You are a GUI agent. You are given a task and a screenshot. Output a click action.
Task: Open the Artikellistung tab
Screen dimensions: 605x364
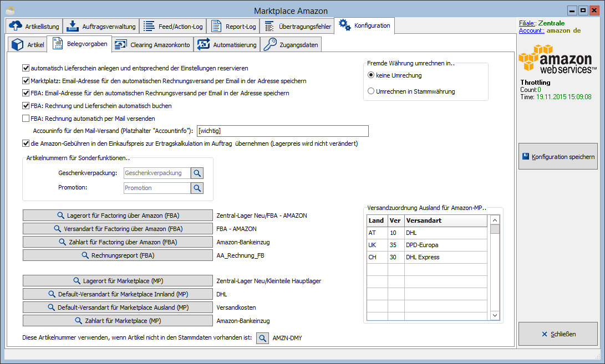(34, 26)
